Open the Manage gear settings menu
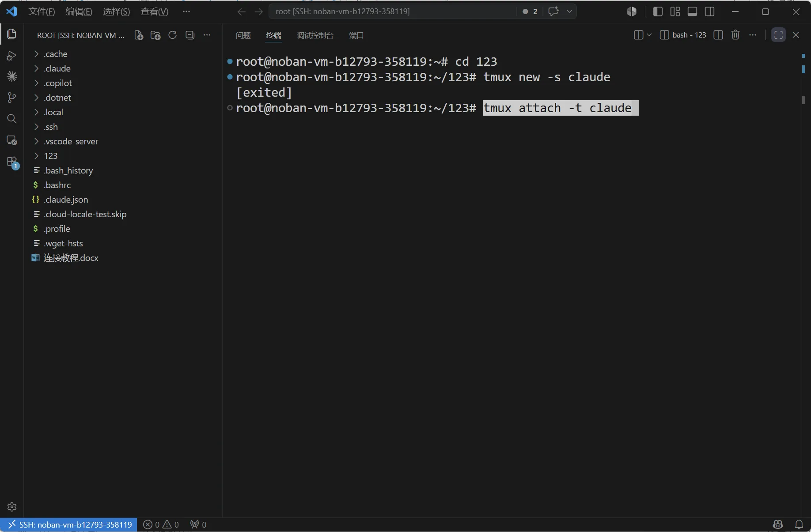 12,506
